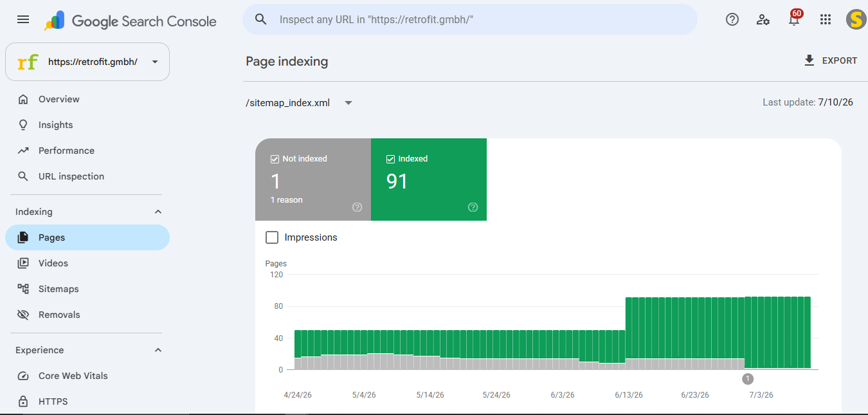Click the Last update 7/10/26 text

(x=808, y=102)
